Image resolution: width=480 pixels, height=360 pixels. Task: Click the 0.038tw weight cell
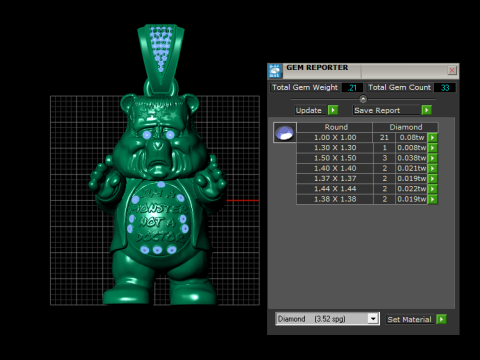411,158
